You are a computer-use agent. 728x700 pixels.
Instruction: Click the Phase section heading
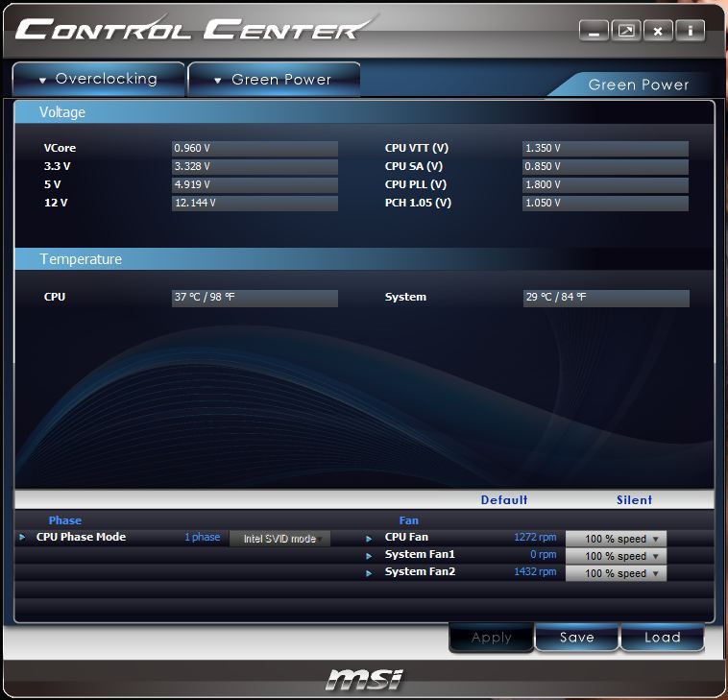point(65,520)
